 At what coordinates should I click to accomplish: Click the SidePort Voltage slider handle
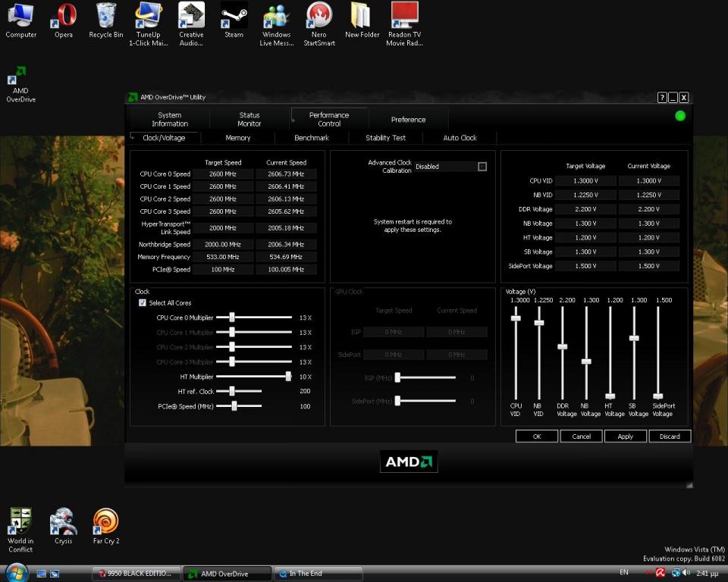click(x=658, y=396)
